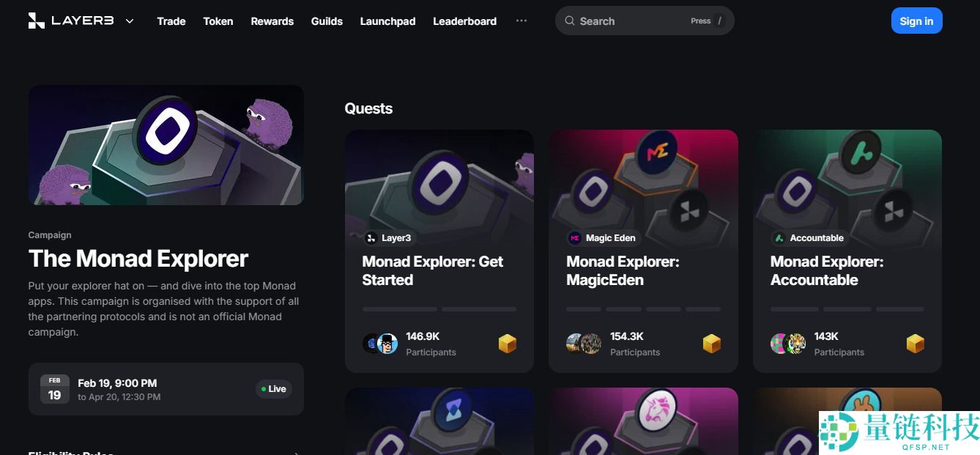Click the Magic Eden badge icon

coord(575,238)
